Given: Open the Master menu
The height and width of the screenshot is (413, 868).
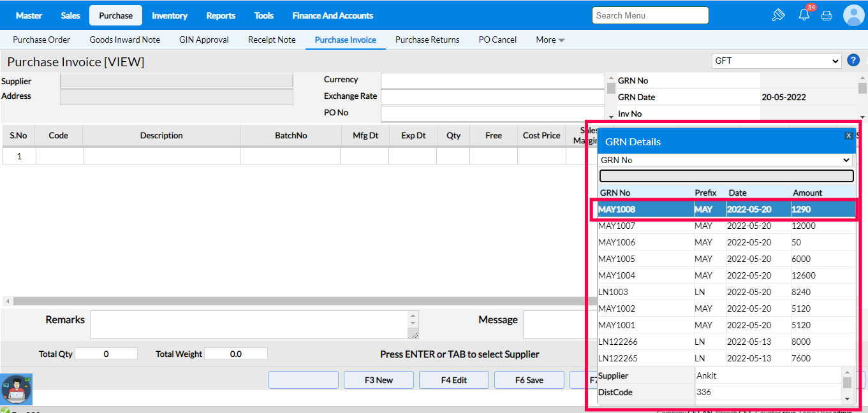Looking at the screenshot, I should 29,15.
